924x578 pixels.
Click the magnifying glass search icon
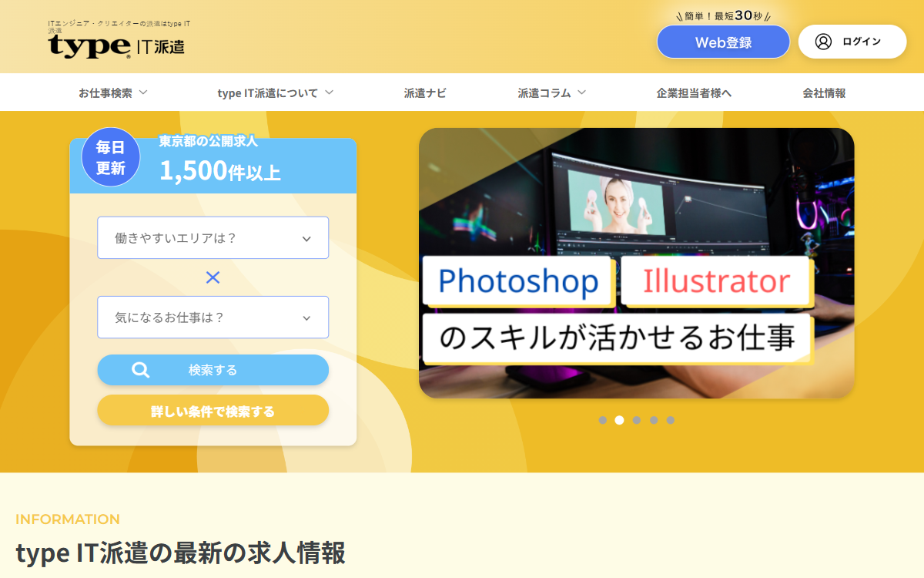click(x=140, y=370)
